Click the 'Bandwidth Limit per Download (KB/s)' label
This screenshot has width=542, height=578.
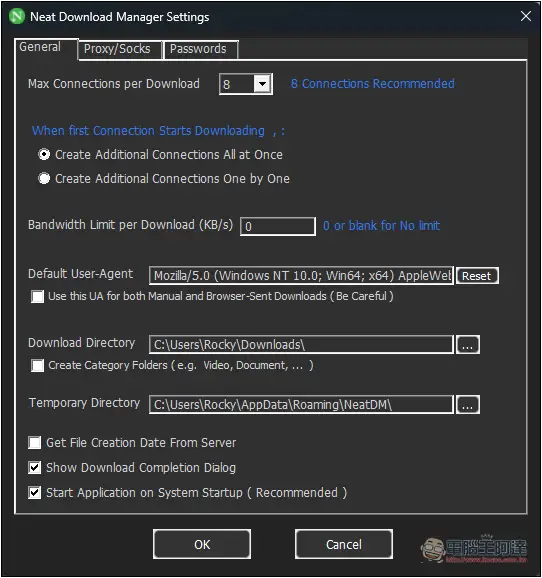131,225
